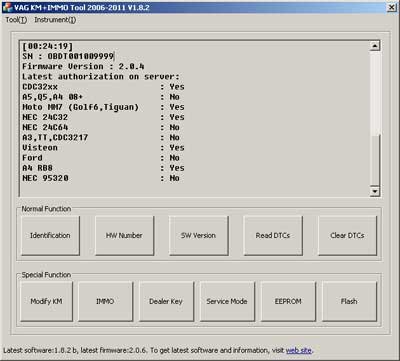Click the A4 RB8 row
The height and width of the screenshot is (361, 400).
click(x=103, y=168)
